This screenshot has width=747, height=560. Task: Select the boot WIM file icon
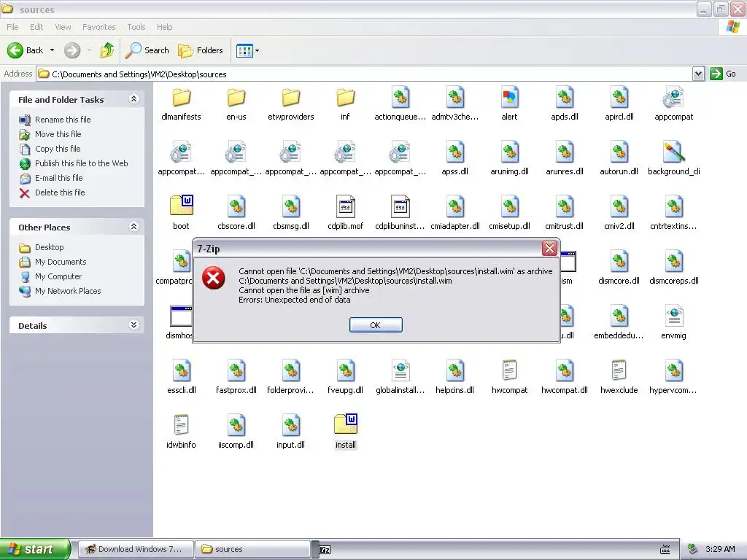181,206
